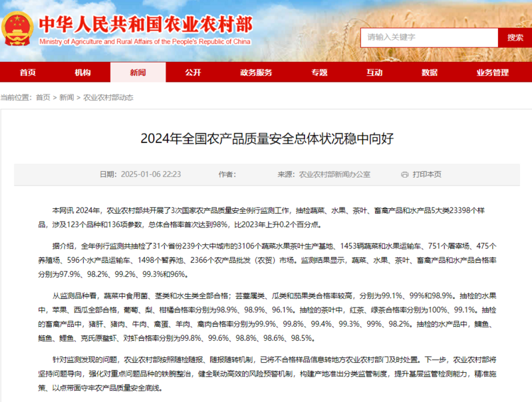The image size is (532, 402).
Task: Click the 打印本页 text link
Action: click(426, 174)
